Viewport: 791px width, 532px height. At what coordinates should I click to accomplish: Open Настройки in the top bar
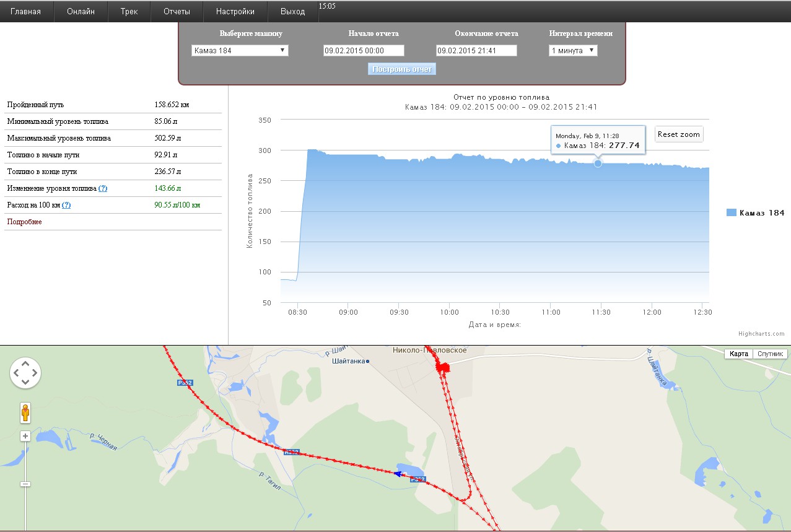pyautogui.click(x=235, y=12)
